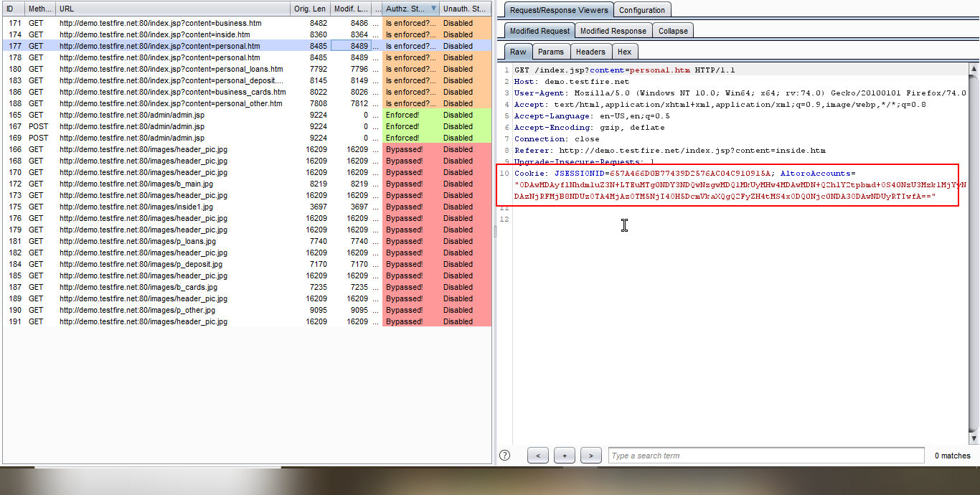Select row 167 POST admin.jsp request
The image size is (980, 495).
click(x=247, y=126)
